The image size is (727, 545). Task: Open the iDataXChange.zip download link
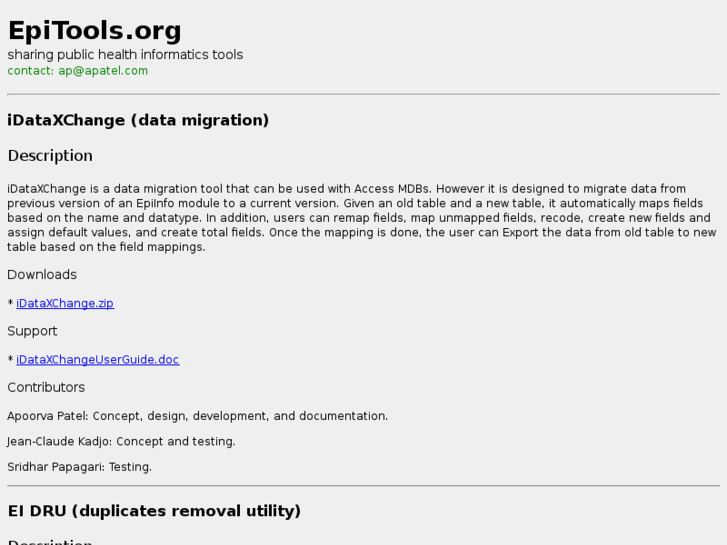pos(65,303)
